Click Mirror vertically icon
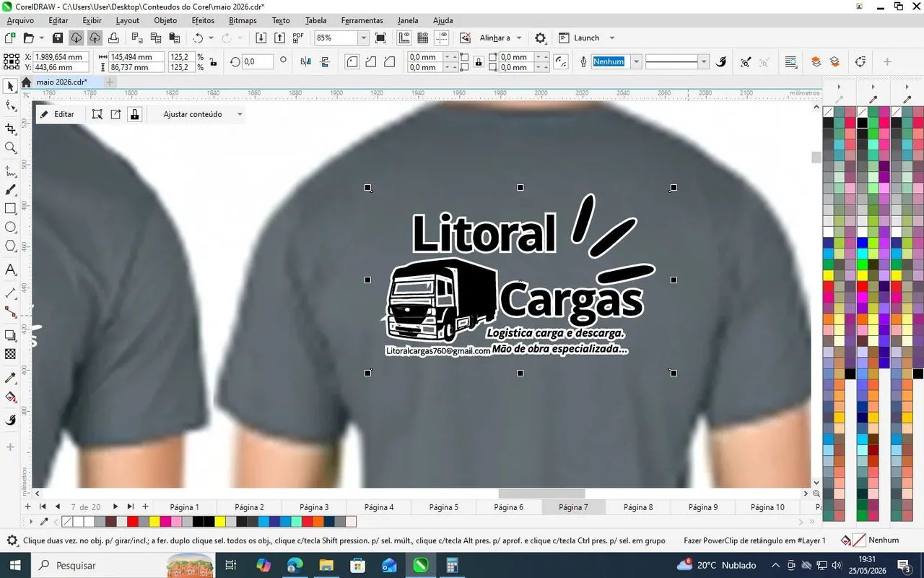Screen dimensions: 924x578 point(324,62)
